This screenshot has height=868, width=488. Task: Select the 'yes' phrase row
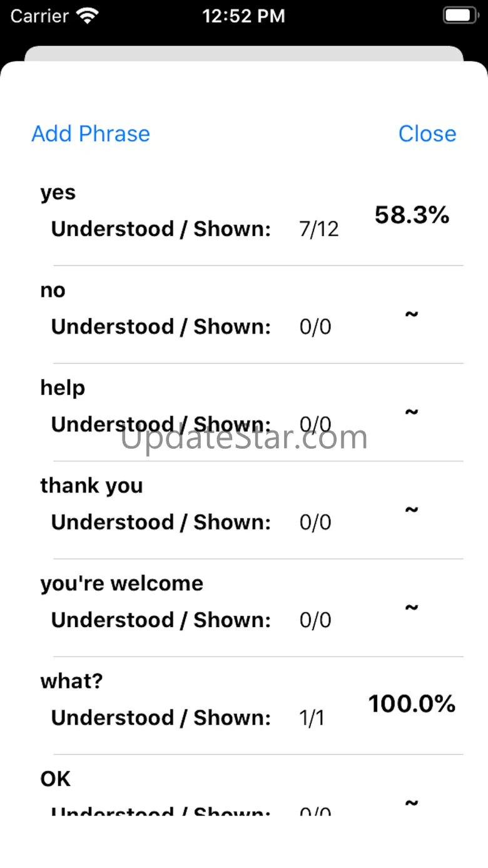click(x=244, y=217)
